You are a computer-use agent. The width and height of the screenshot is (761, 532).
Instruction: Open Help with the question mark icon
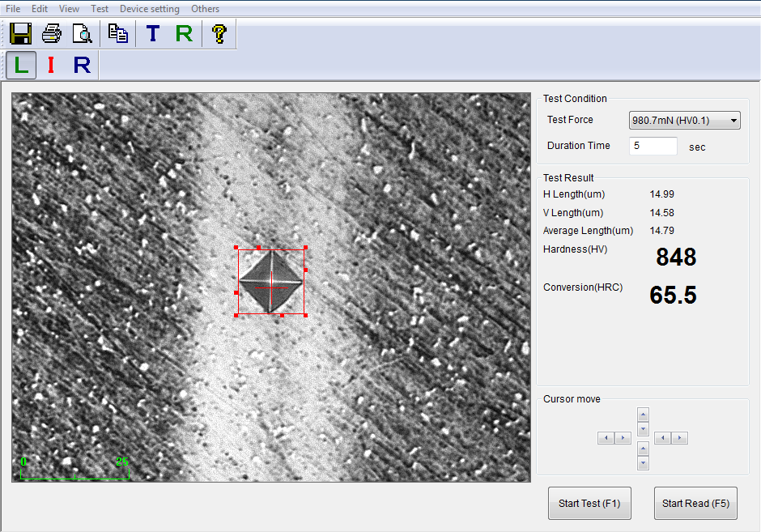point(219,33)
